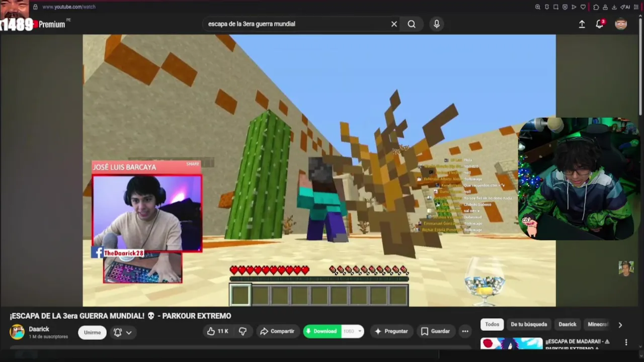644x362 pixels.
Task: Open the three-dot more actions menu
Action: (x=465, y=331)
